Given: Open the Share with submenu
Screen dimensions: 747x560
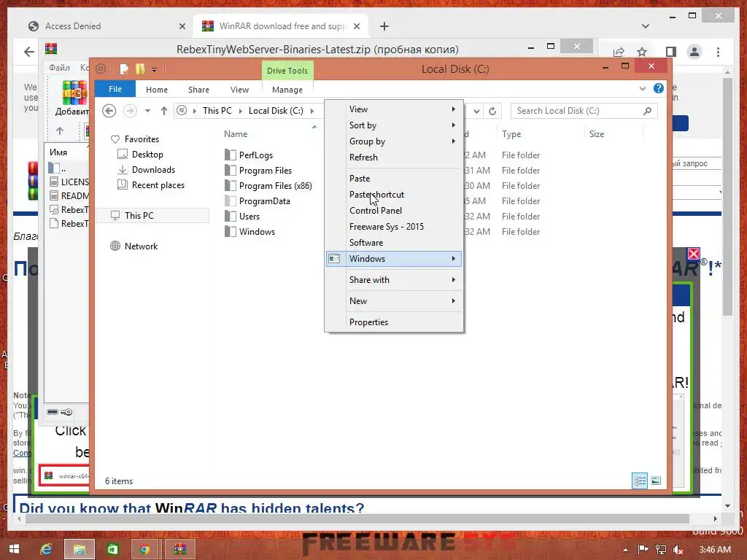Looking at the screenshot, I should point(394,280).
